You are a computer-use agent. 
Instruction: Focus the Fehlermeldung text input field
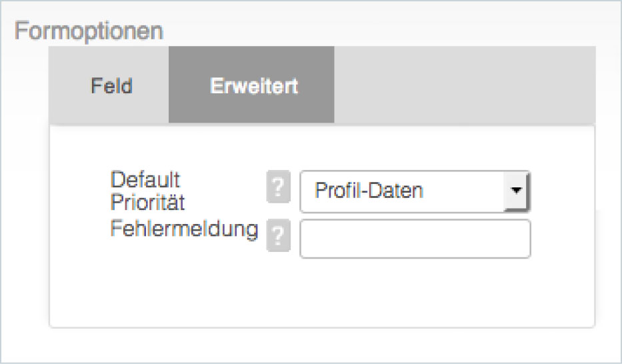[x=415, y=239]
